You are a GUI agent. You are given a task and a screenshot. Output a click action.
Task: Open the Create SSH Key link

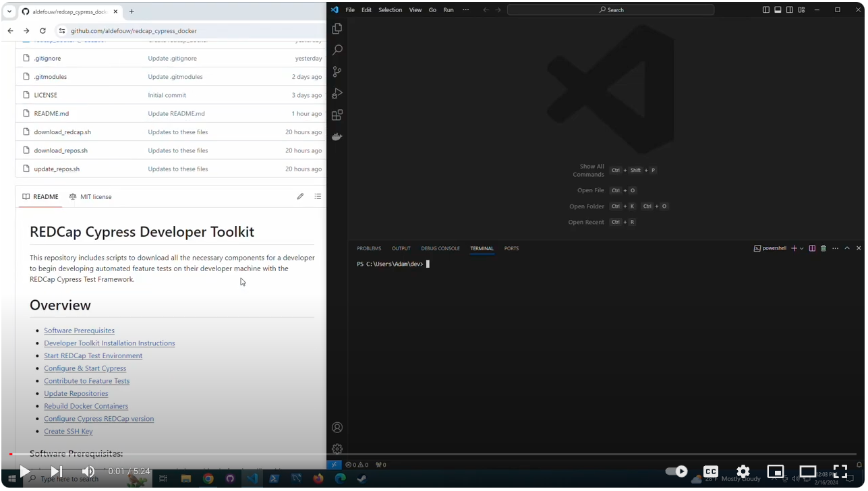pos(68,431)
